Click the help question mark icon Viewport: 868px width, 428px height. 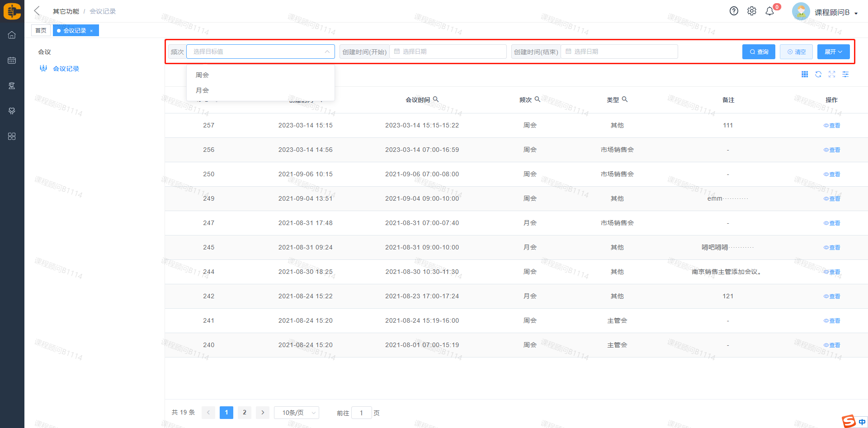tap(734, 11)
